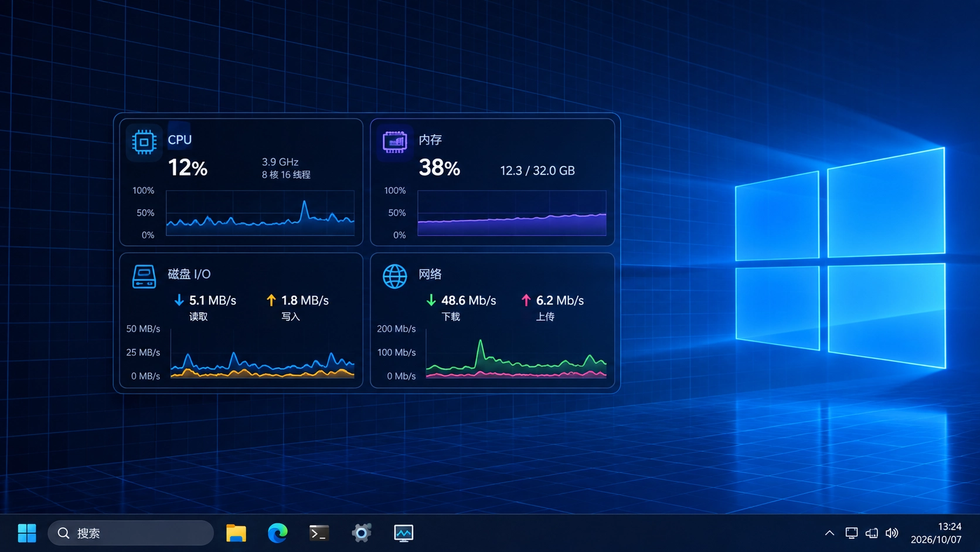Click the 1.8 MB/s write value
Image resolution: width=980 pixels, height=552 pixels.
[x=305, y=300]
